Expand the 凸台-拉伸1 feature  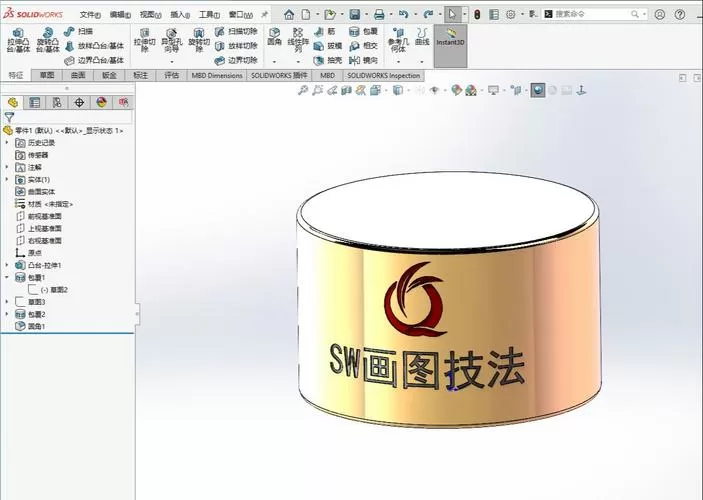tap(7, 265)
